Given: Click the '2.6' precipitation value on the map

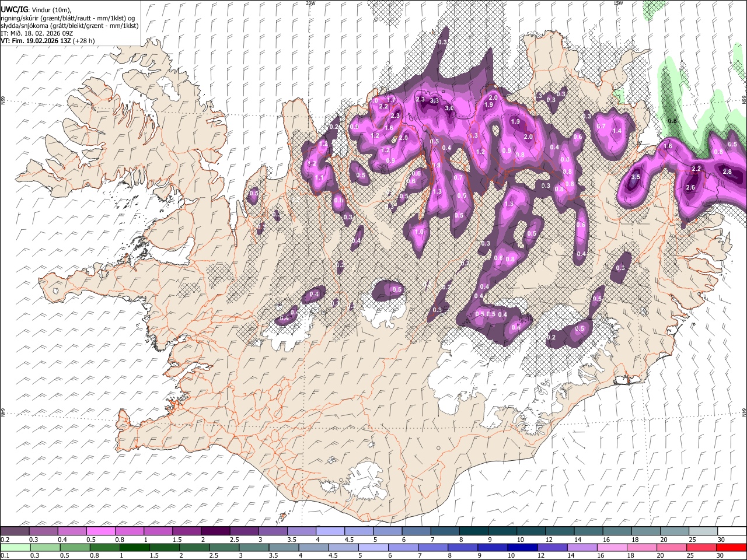Looking at the screenshot, I should point(691,187).
